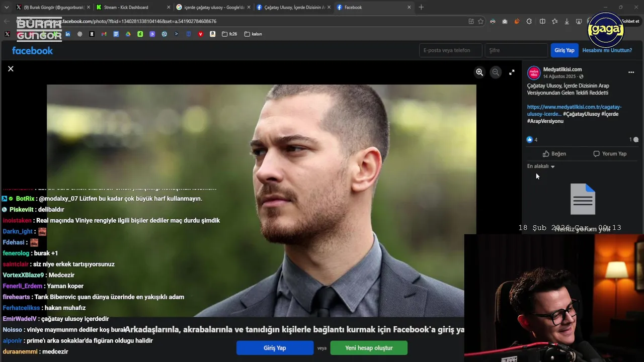The height and width of the screenshot is (362, 644).
Task: Open the post options three-dot menu
Action: click(631, 72)
